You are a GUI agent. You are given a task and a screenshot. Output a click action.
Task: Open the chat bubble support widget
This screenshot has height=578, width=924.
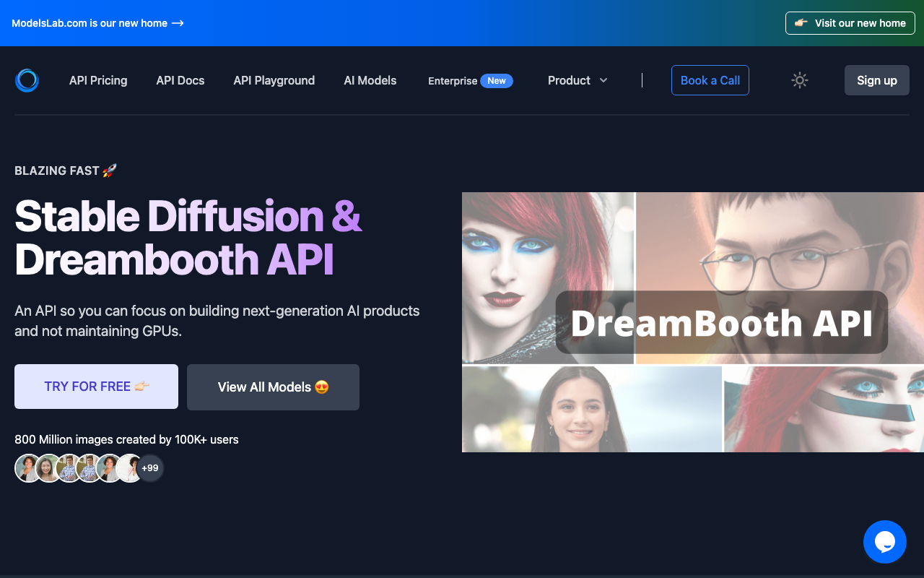[x=885, y=542]
